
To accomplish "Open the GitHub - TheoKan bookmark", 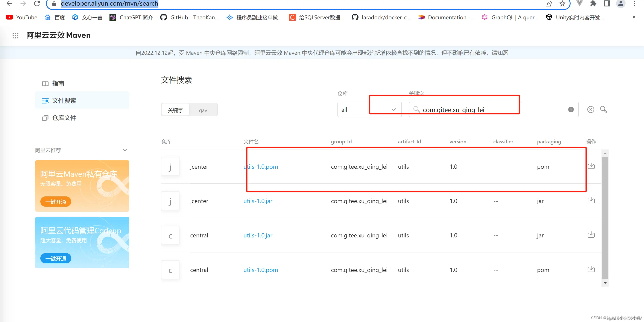I will click(x=190, y=17).
